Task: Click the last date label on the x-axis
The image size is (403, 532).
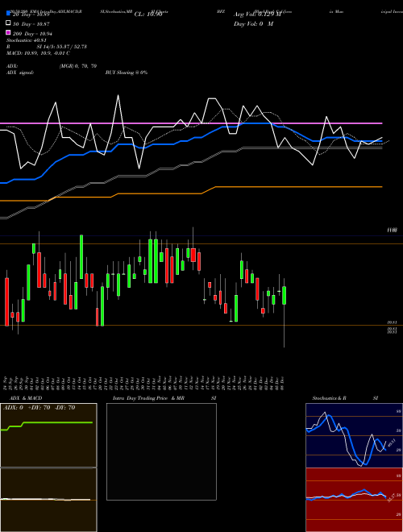Action: click(x=282, y=382)
